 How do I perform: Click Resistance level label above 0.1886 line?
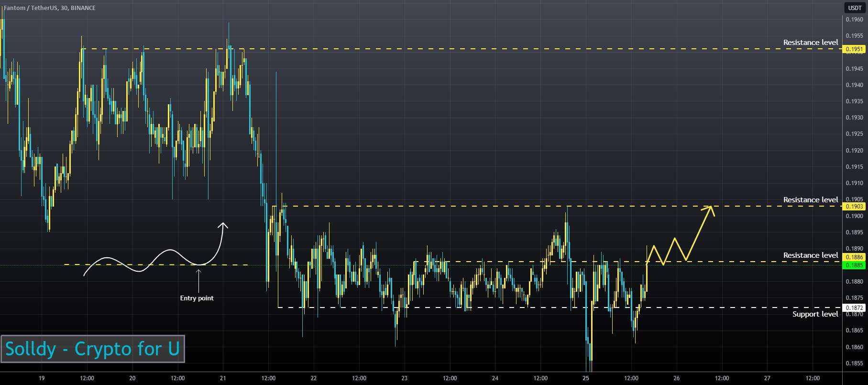click(811, 255)
